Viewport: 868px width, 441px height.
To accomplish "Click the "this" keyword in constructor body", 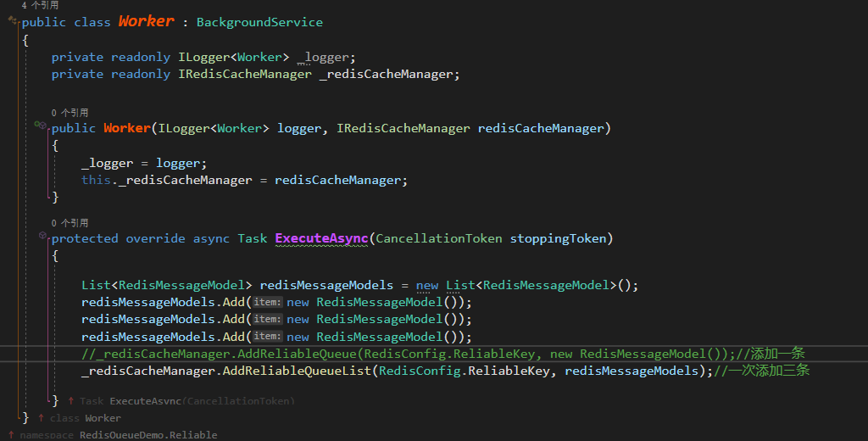I will (97, 180).
